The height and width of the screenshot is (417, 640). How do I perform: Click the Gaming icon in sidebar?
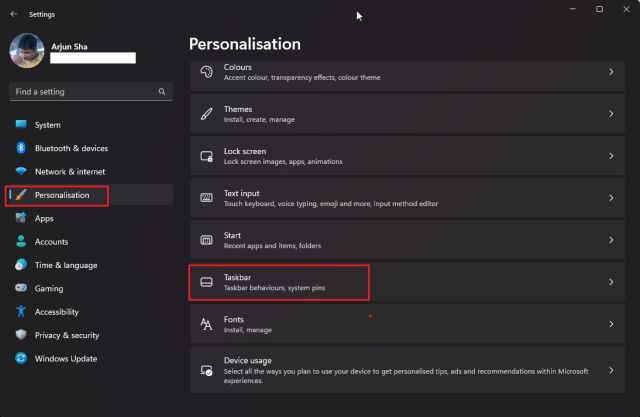click(x=21, y=288)
